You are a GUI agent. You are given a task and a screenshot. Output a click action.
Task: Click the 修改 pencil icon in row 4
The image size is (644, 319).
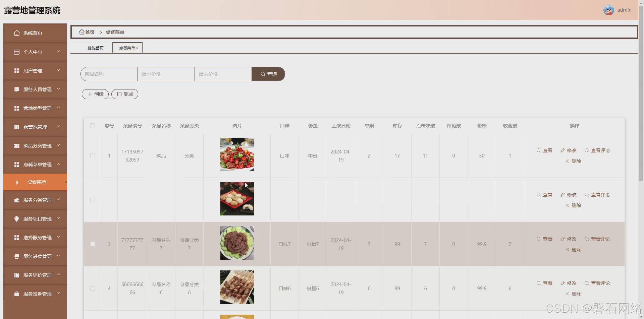562,283
